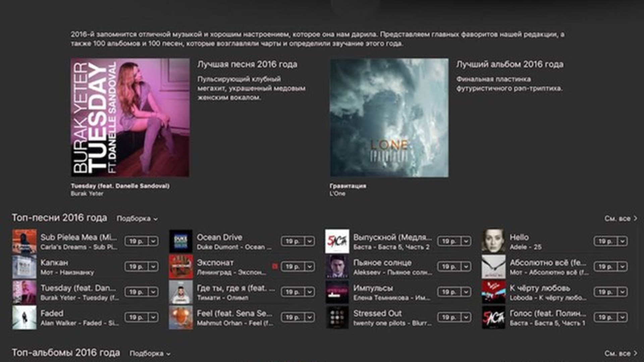Open the price arrow menu for Feel
The image size is (644, 362).
[x=310, y=317]
